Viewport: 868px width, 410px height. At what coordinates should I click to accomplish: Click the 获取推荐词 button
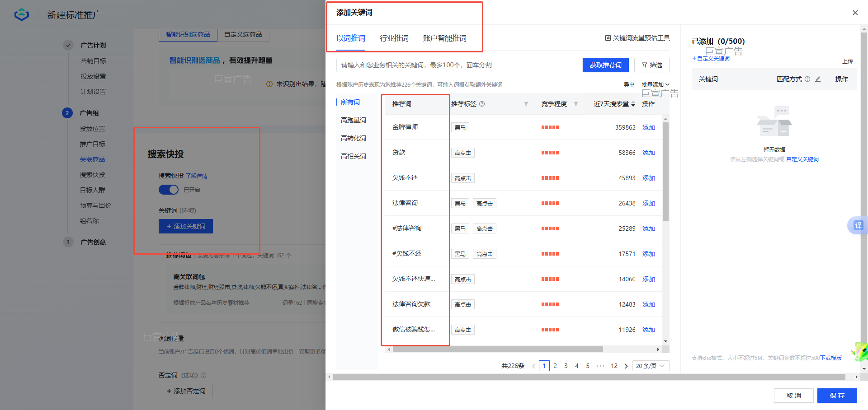[605, 65]
